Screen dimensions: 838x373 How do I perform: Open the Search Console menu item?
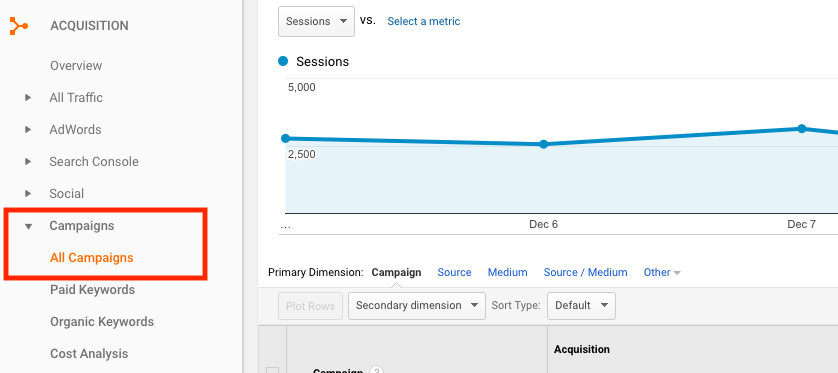(94, 162)
